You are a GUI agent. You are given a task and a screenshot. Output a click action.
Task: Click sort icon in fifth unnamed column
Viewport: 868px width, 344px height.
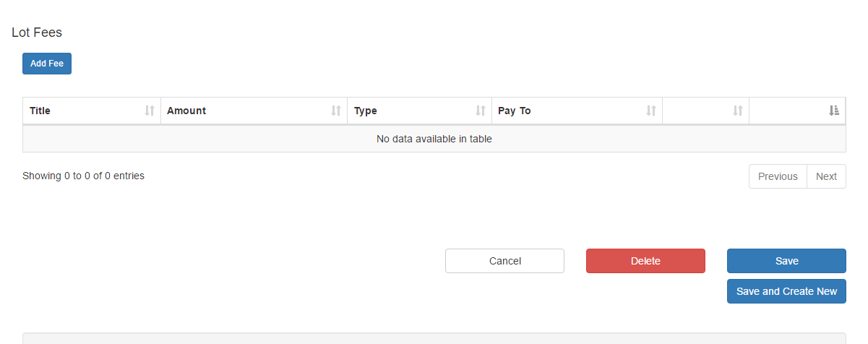pos(738,111)
